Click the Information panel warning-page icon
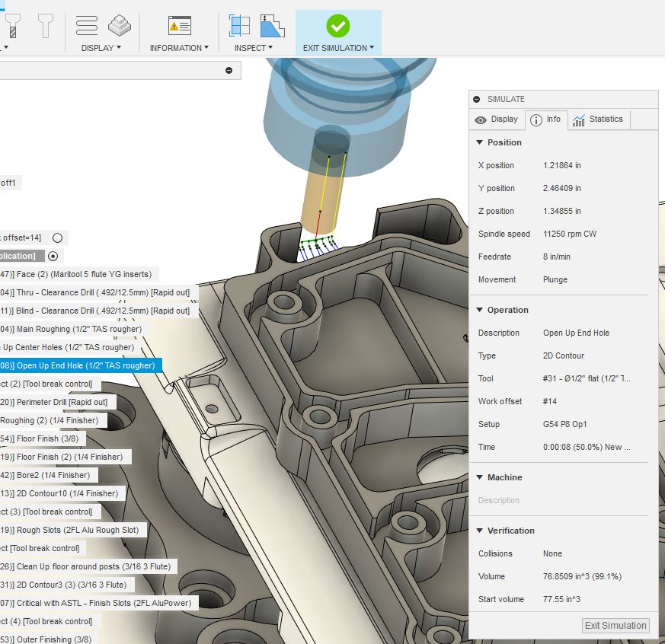This screenshot has height=644, width=665. point(180,24)
